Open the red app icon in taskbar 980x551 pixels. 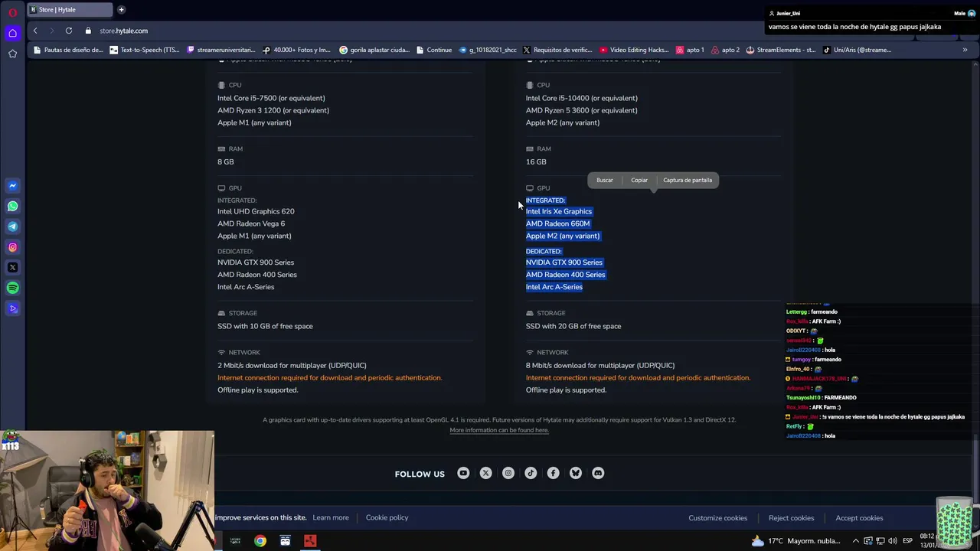[310, 541]
